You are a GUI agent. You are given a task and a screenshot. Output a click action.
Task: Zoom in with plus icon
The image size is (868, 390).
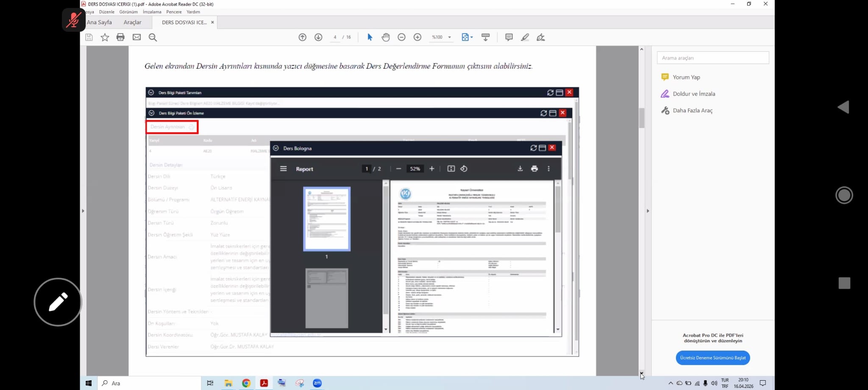click(x=417, y=37)
